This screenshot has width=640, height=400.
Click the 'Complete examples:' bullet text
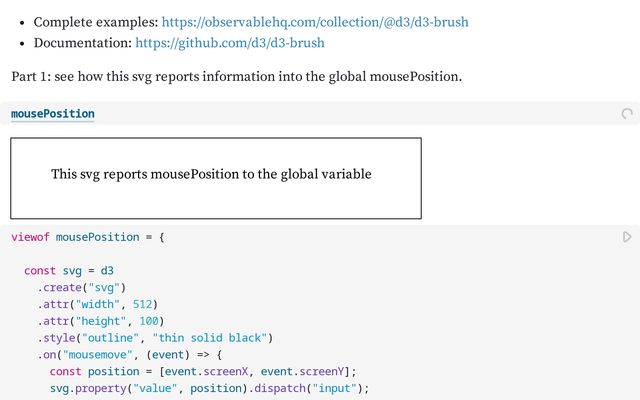click(x=96, y=21)
